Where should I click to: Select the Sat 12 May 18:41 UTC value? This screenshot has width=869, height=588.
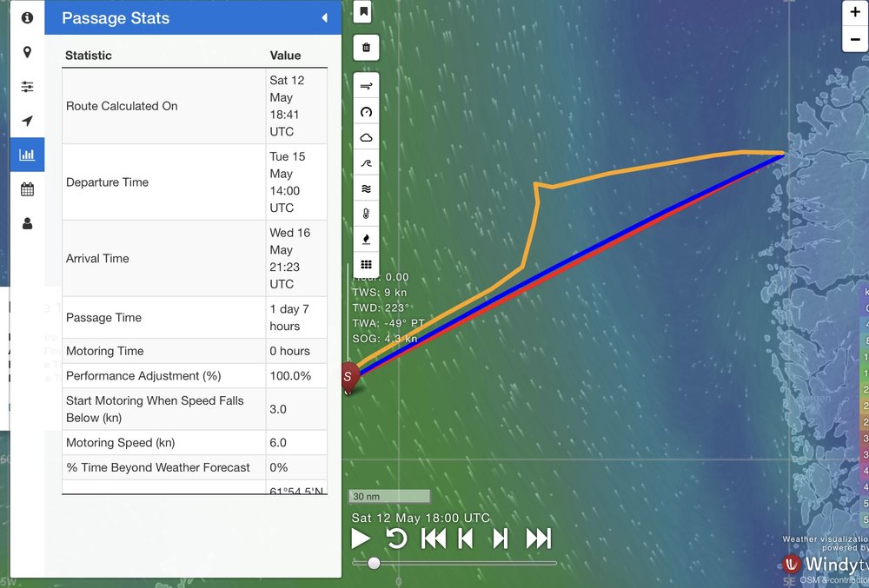coord(287,106)
